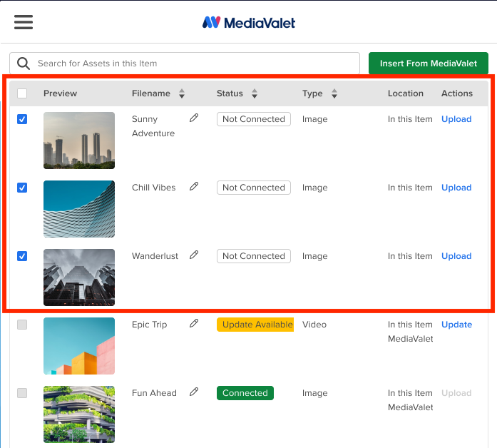Click the MediaValet logo

click(249, 23)
